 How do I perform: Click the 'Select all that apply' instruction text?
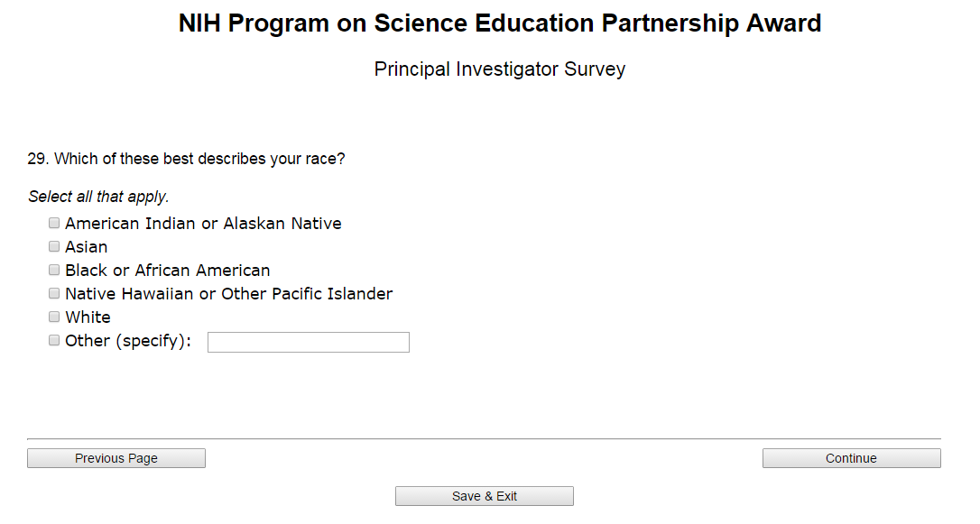pos(98,197)
